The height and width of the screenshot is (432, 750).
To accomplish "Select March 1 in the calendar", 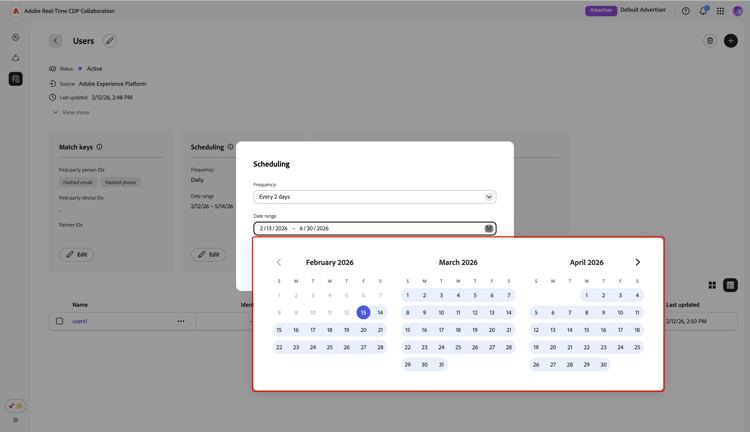I will (x=408, y=295).
